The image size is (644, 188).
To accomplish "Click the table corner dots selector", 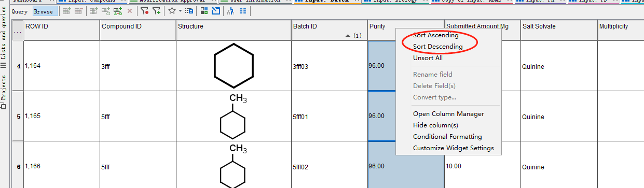I will tap(17, 31).
